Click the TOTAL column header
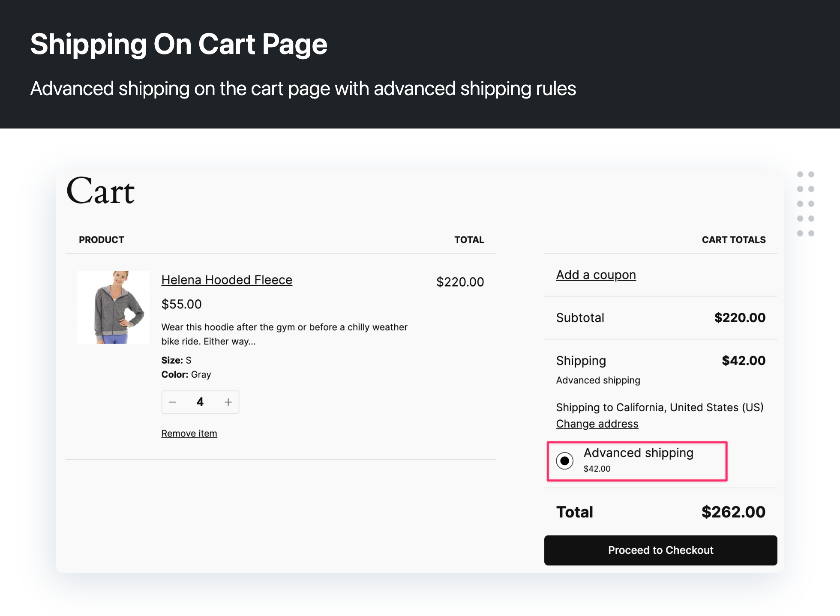 coord(469,239)
